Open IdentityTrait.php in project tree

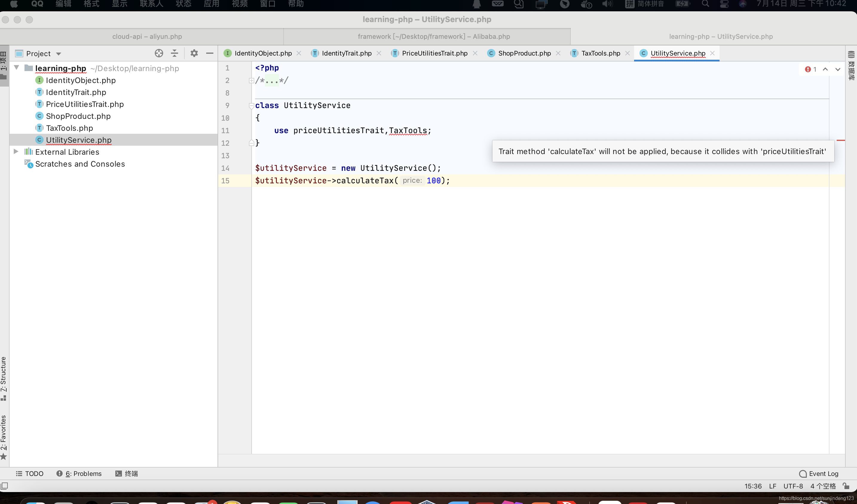pyautogui.click(x=76, y=92)
